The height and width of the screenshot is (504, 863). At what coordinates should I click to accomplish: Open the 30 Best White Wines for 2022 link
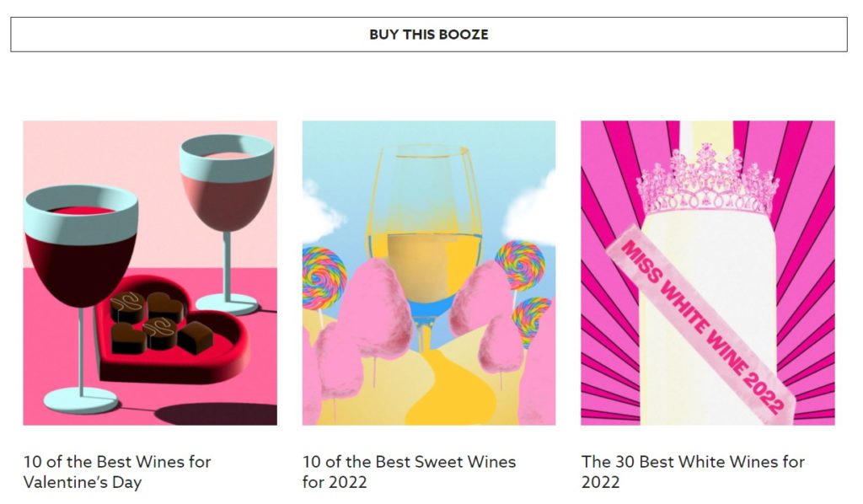tap(693, 471)
